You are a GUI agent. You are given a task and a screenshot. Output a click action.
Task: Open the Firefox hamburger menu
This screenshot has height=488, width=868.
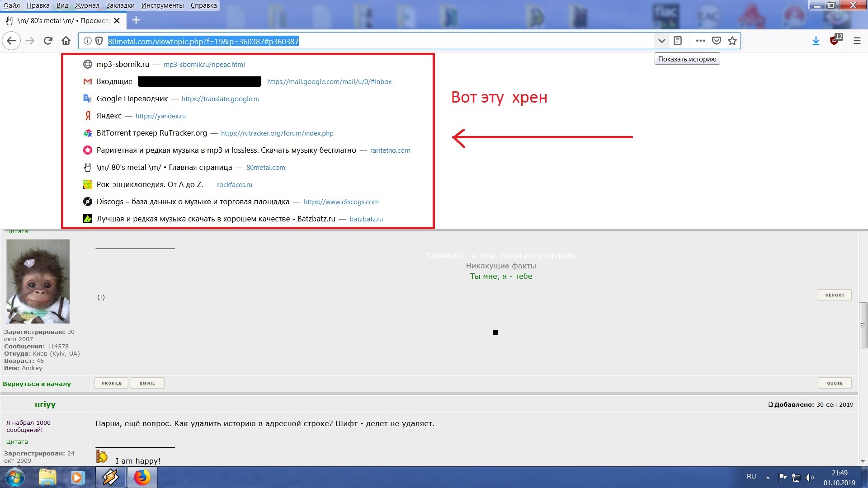click(857, 41)
